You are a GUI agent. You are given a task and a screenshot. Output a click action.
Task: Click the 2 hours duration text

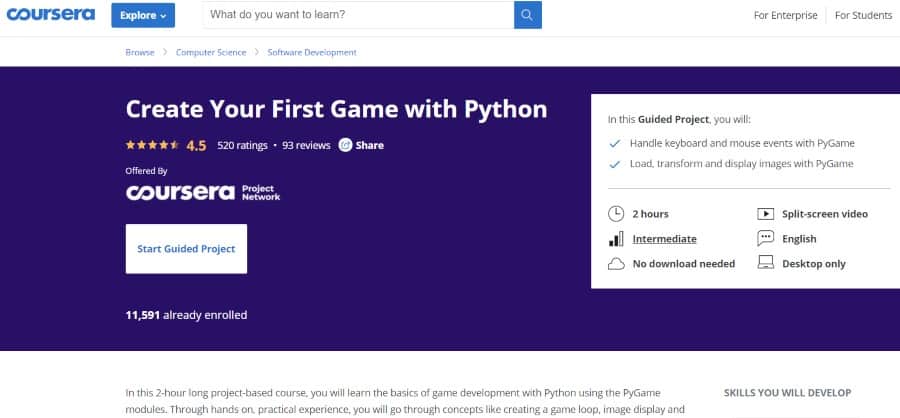[x=650, y=214]
